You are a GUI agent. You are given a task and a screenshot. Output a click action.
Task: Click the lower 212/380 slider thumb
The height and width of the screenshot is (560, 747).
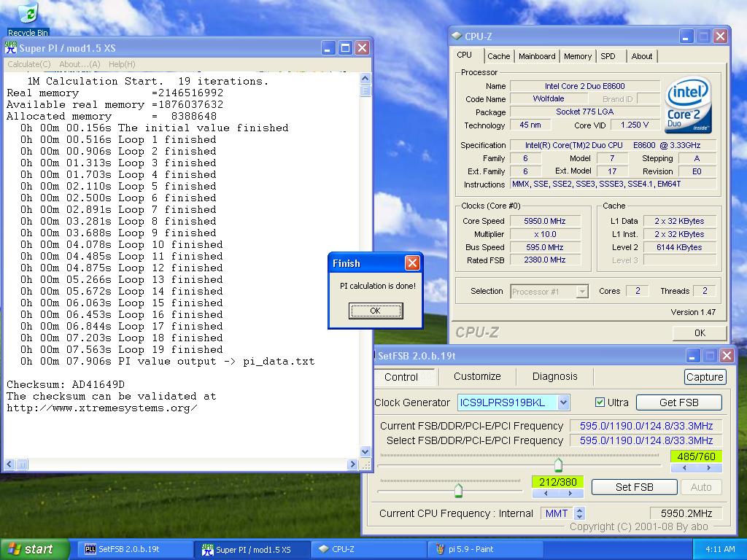click(458, 490)
